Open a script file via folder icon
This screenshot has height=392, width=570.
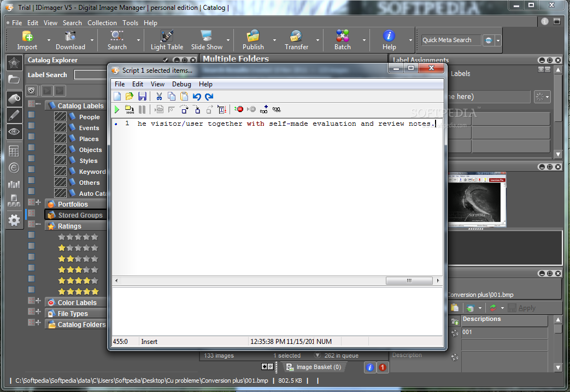pos(130,96)
